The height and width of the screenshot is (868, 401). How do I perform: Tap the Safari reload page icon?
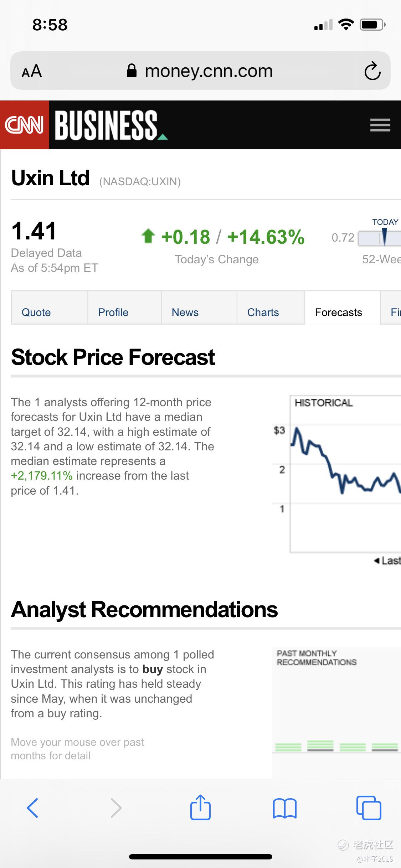[x=372, y=71]
